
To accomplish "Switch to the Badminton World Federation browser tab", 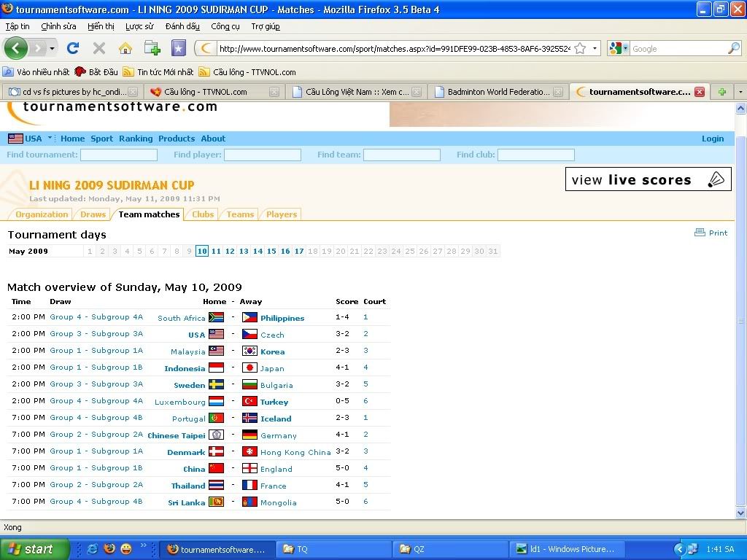I will [499, 92].
